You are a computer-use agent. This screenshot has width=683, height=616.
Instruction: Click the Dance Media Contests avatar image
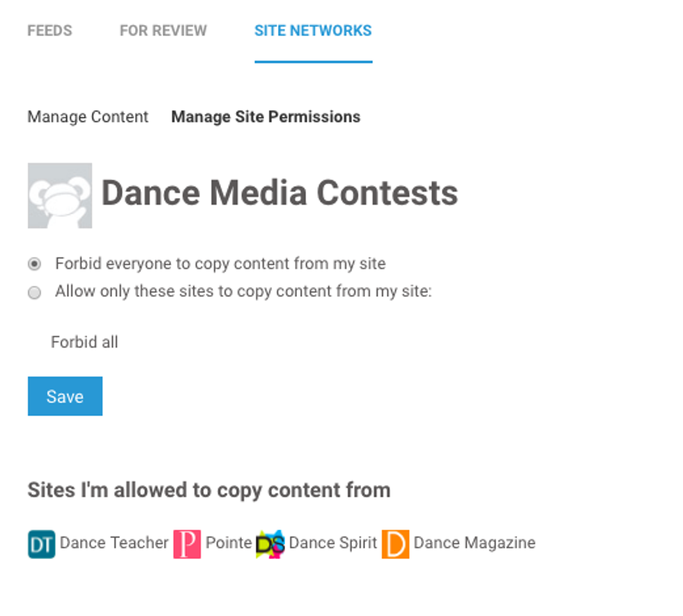tap(60, 196)
